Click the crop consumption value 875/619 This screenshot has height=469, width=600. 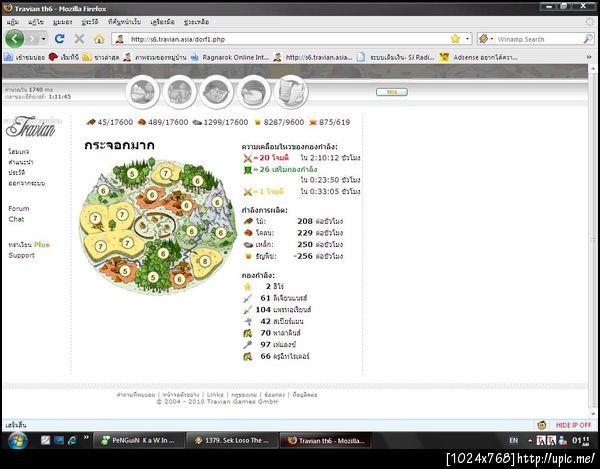tap(334, 122)
